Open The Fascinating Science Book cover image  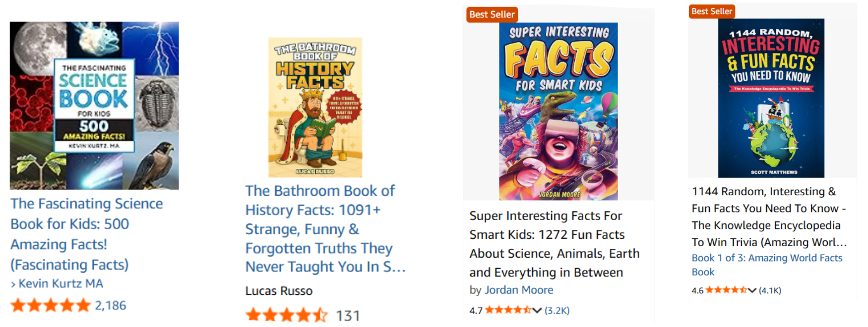94,106
